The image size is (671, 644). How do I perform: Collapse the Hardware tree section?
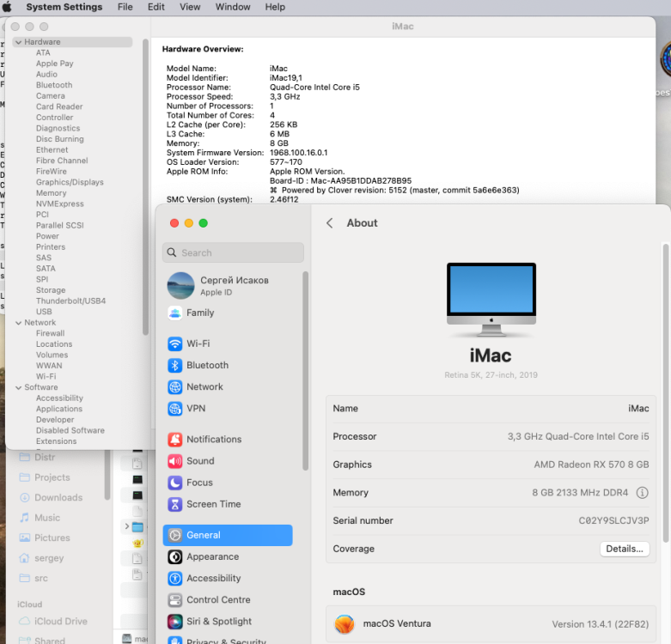click(x=18, y=42)
